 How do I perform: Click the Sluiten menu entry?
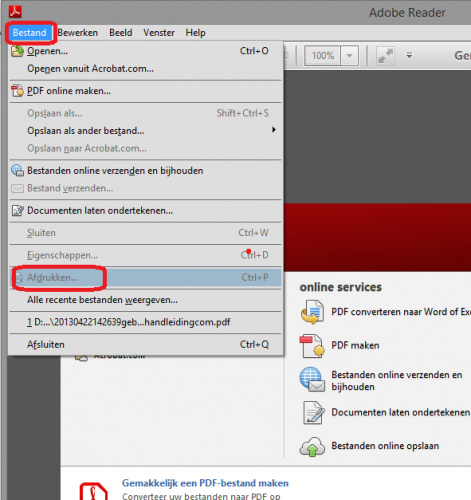pyautogui.click(x=146, y=233)
